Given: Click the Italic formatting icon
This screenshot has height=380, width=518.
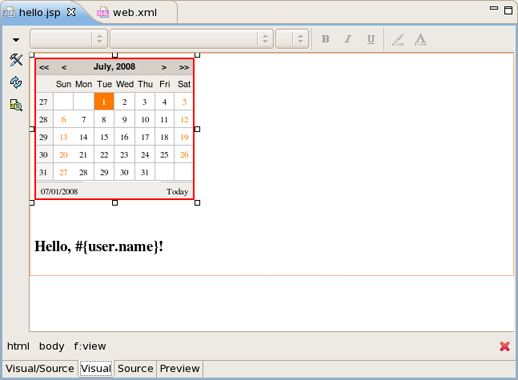Looking at the screenshot, I should (x=348, y=39).
